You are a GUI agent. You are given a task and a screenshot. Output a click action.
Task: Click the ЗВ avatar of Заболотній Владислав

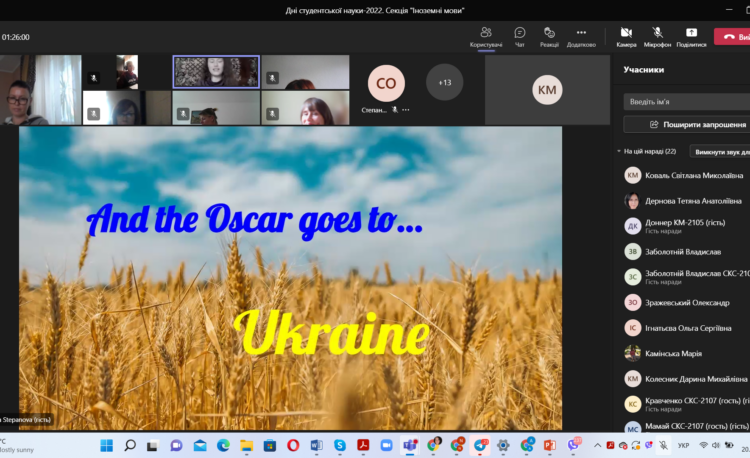[x=632, y=251]
